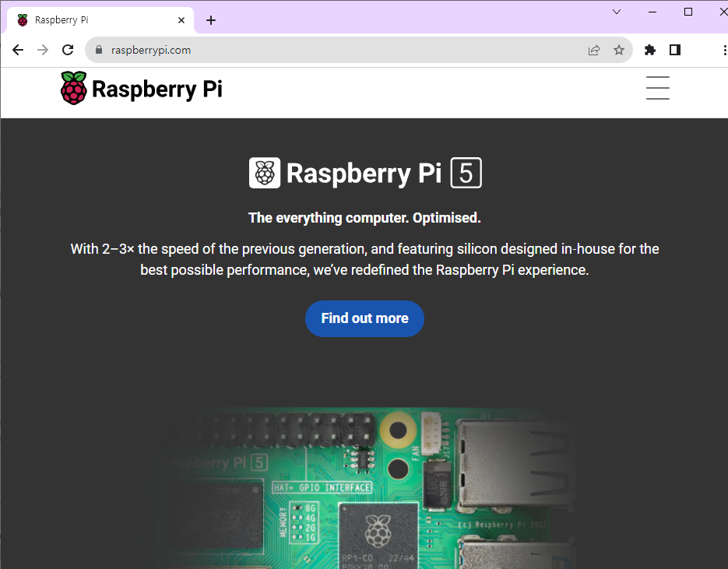This screenshot has height=569, width=728.
Task: Bookmark this page with the star icon
Action: click(x=619, y=50)
